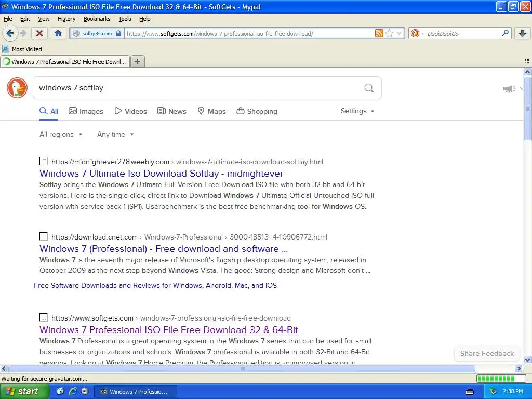Launch Windows Media Player quick launch icon
This screenshot has width=532, height=399.
pos(85,391)
